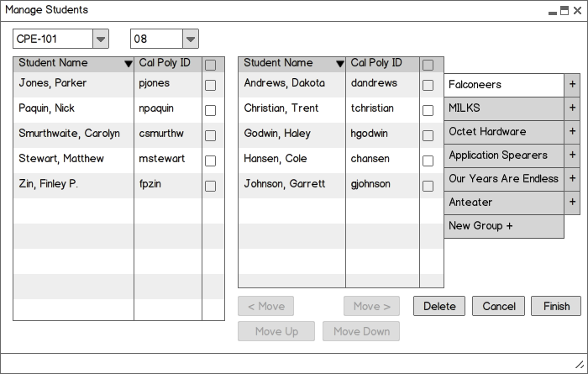The height and width of the screenshot is (374, 588).
Task: Click the Delete button
Action: 439,306
